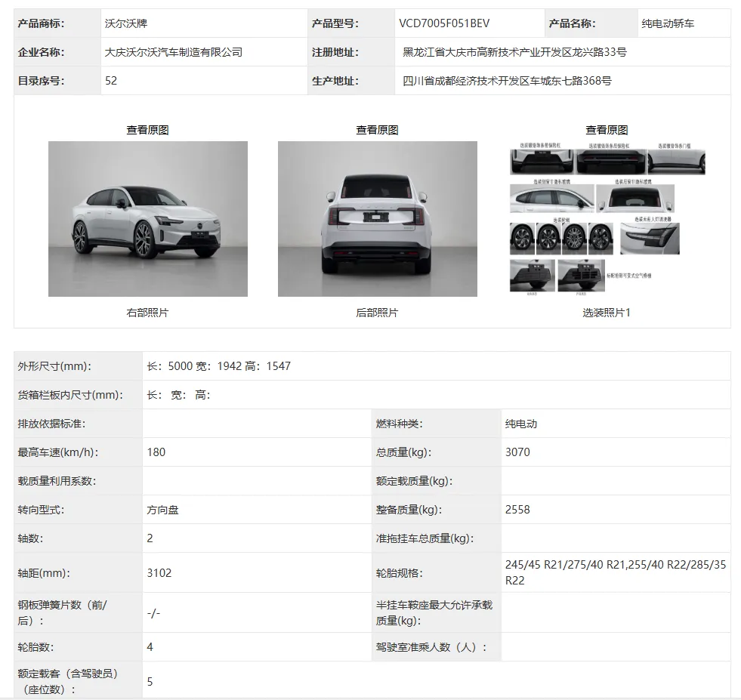Click the 整备质量(kg) label
741x700 pixels.
(x=409, y=510)
